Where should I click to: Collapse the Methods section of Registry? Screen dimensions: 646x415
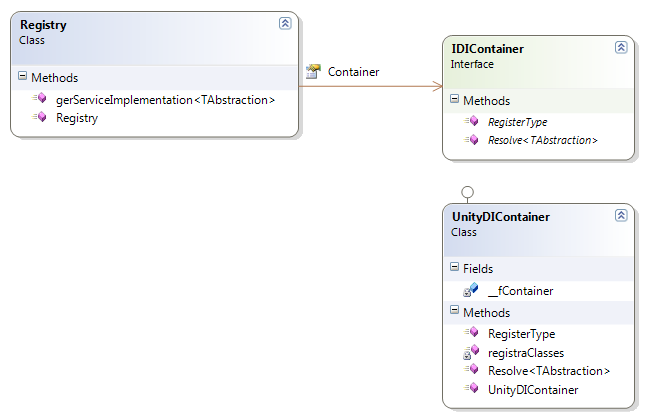(x=24, y=77)
